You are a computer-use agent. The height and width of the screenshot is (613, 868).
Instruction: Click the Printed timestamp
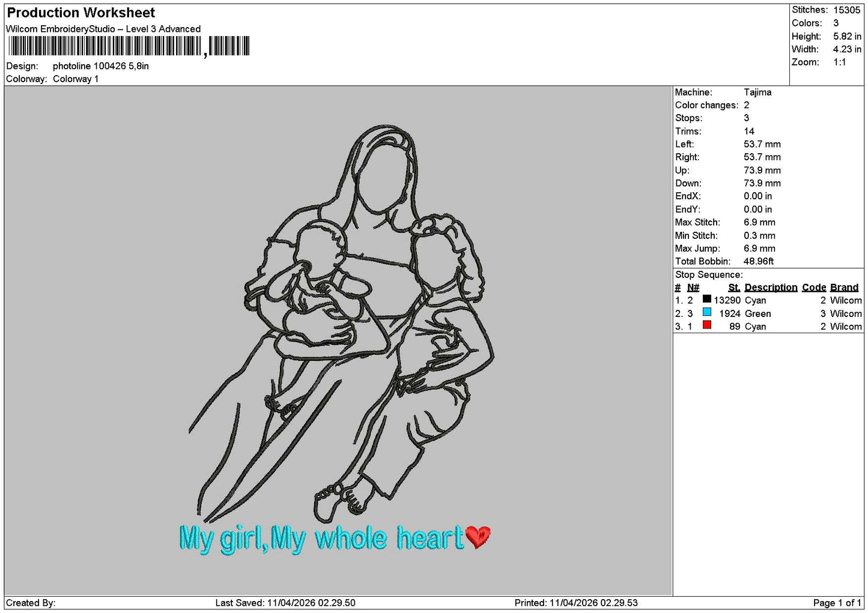click(576, 603)
